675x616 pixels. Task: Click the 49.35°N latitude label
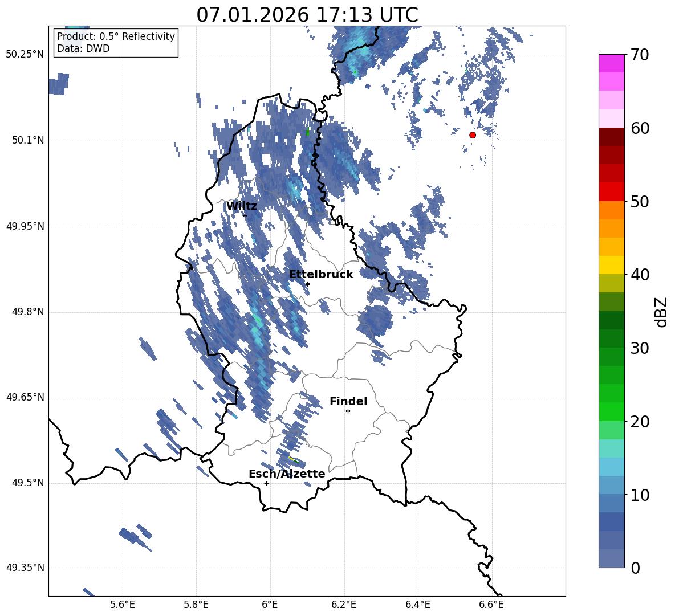(25, 568)
